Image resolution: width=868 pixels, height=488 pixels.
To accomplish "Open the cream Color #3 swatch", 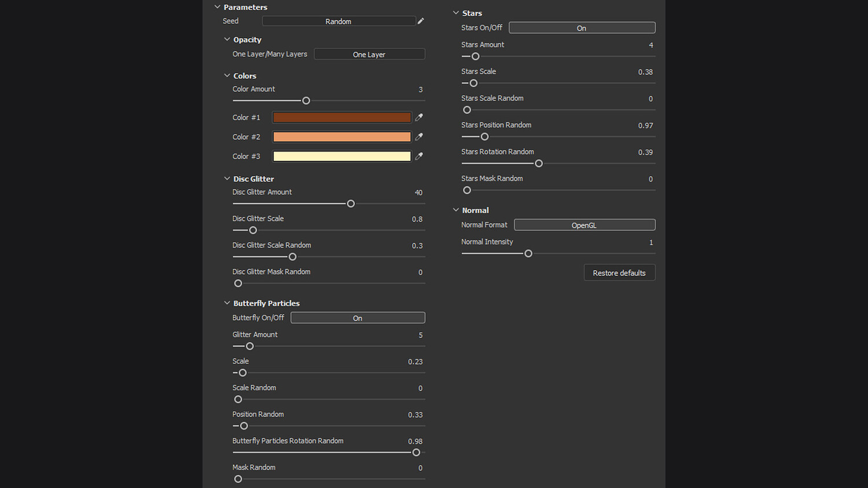I will coord(341,156).
